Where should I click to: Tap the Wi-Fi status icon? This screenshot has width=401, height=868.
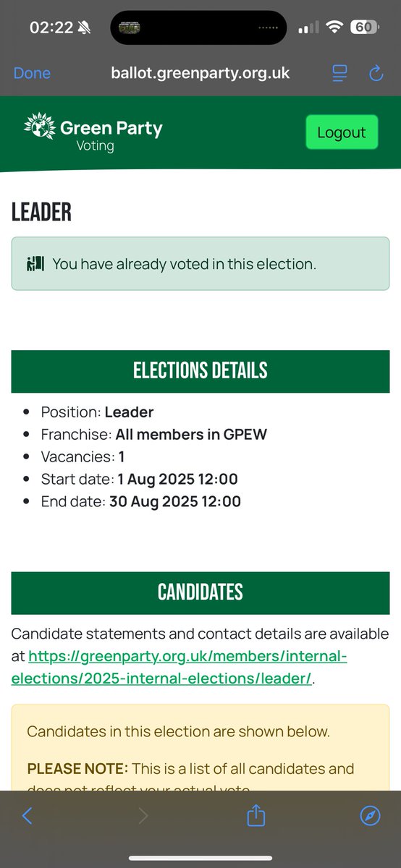(334, 27)
